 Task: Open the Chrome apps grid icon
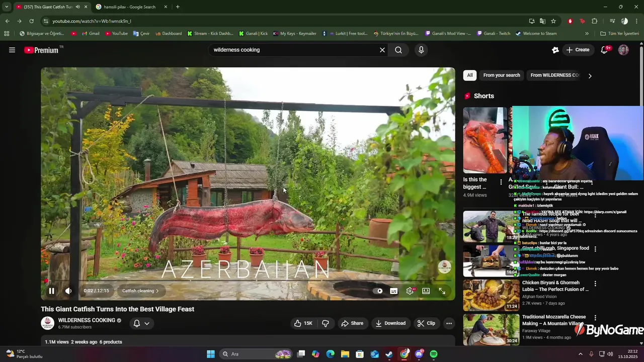7,34
